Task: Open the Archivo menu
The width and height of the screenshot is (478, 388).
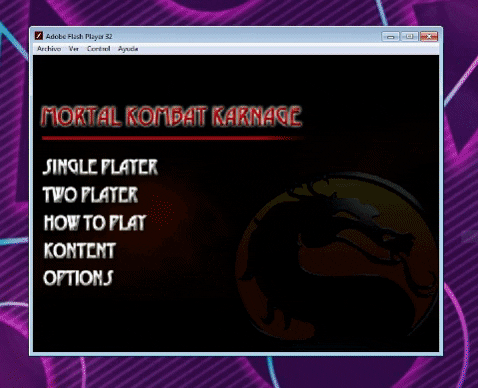Action: click(49, 49)
